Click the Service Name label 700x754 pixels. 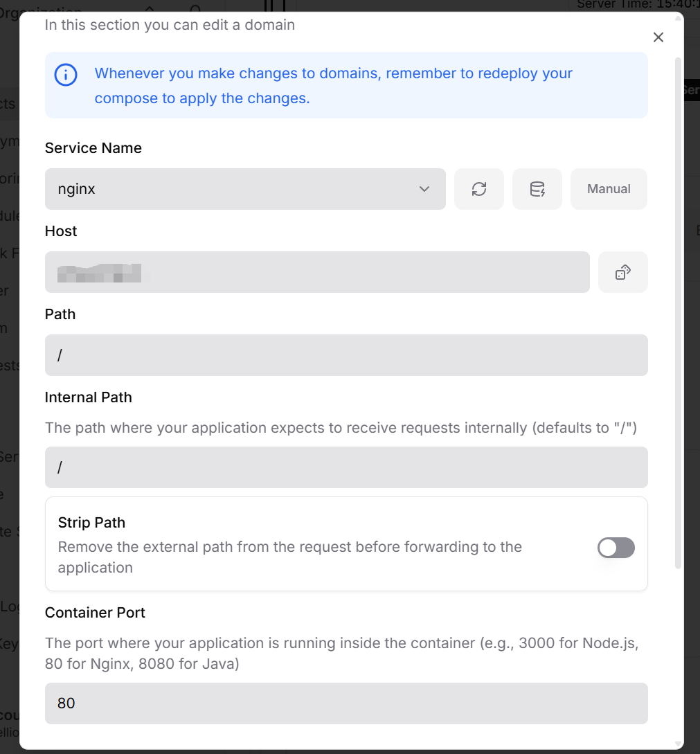93,148
